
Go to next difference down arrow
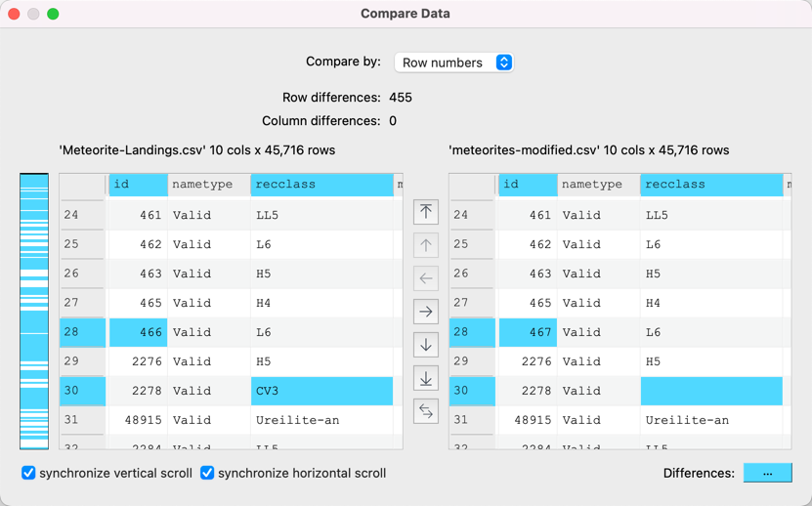426,345
